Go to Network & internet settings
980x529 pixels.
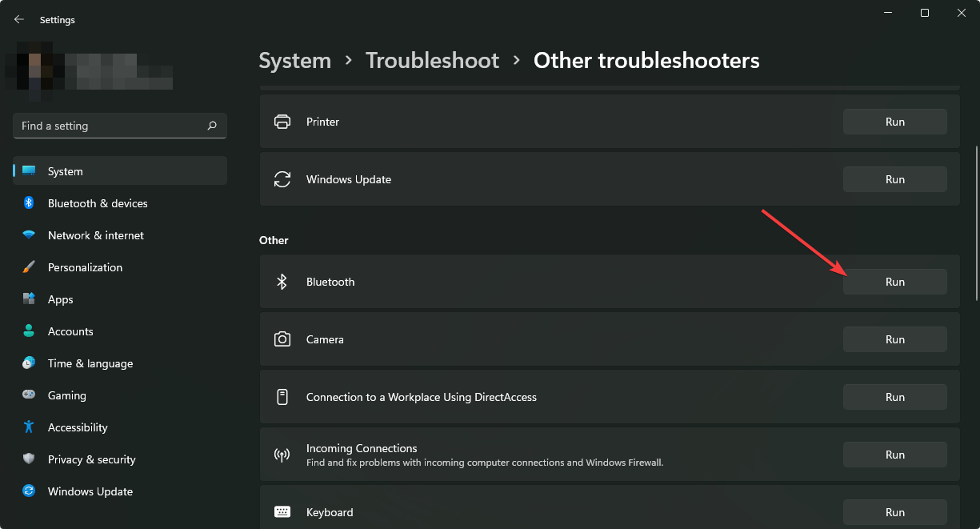[x=120, y=235]
